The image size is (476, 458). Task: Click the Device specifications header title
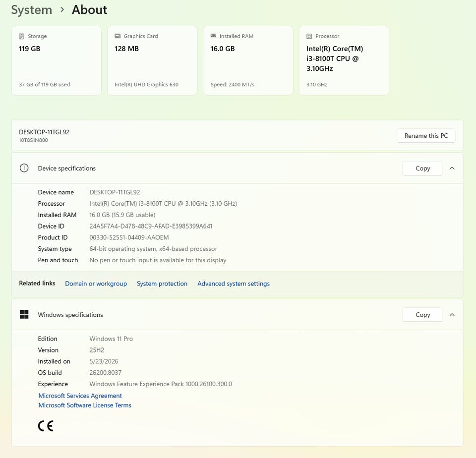(x=67, y=168)
